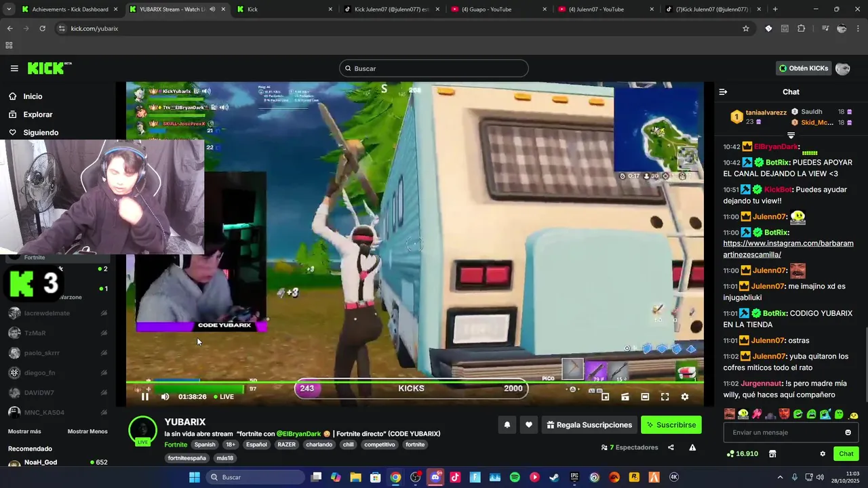Open Windows Start menu
The image size is (868, 488).
pos(195,477)
